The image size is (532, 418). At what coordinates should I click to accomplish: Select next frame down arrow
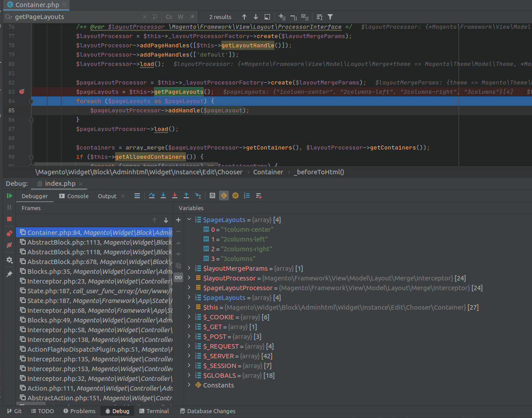coord(166,220)
